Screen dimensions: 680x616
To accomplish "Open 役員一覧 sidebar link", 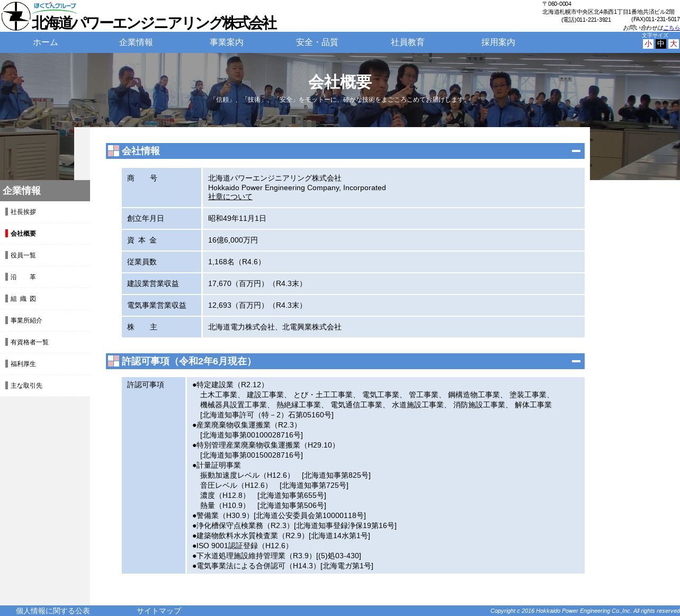I will coord(23,255).
